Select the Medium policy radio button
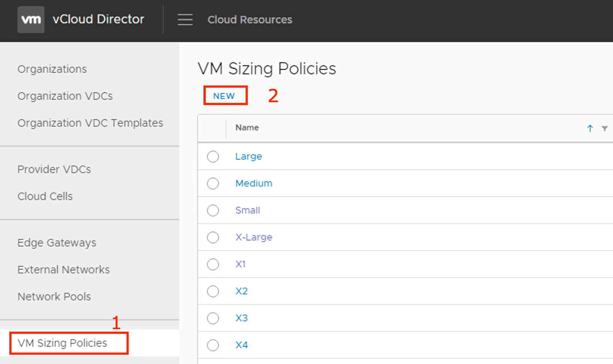This screenshot has width=613, height=364. [213, 183]
